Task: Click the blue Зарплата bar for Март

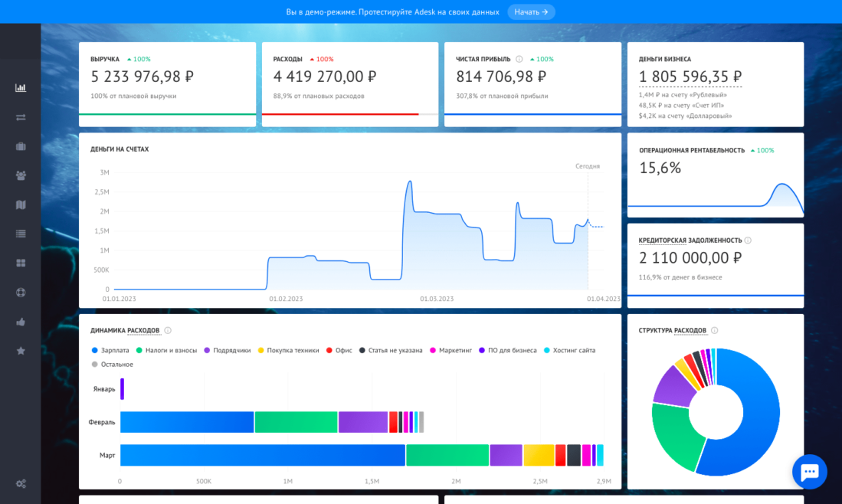Action: click(262, 455)
